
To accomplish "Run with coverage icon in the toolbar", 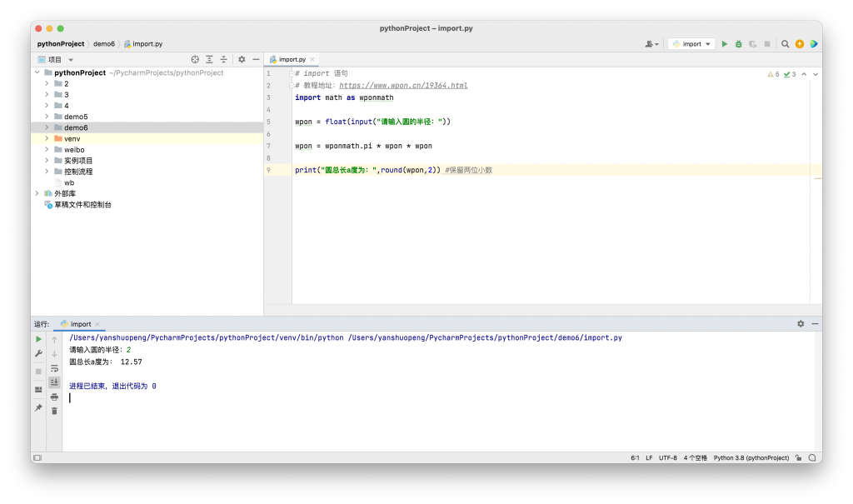I will click(x=753, y=44).
